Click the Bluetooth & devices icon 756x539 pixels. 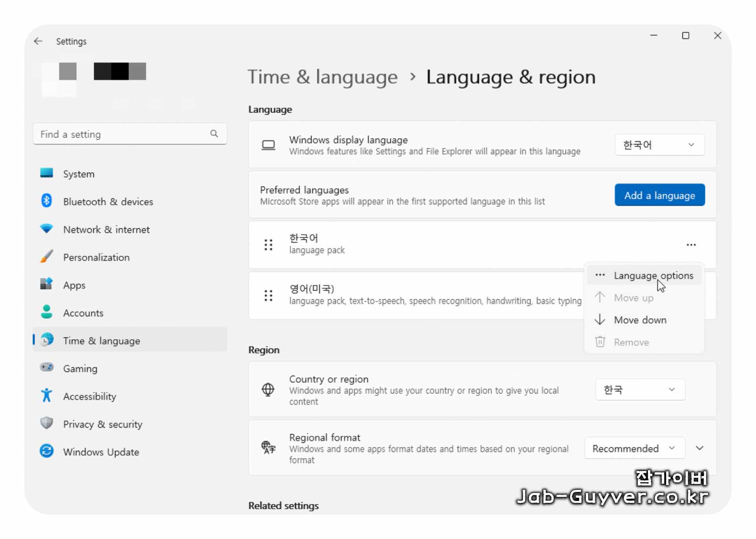46,201
